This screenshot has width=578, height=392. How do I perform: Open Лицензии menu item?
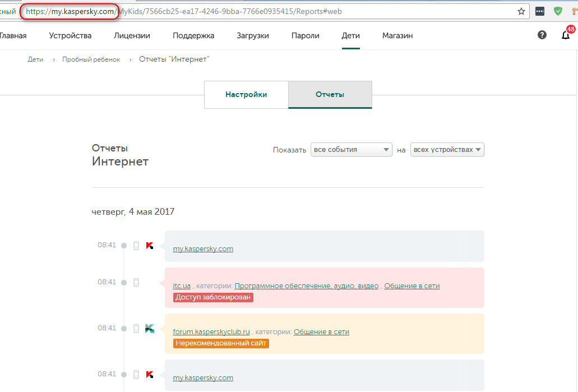(132, 36)
